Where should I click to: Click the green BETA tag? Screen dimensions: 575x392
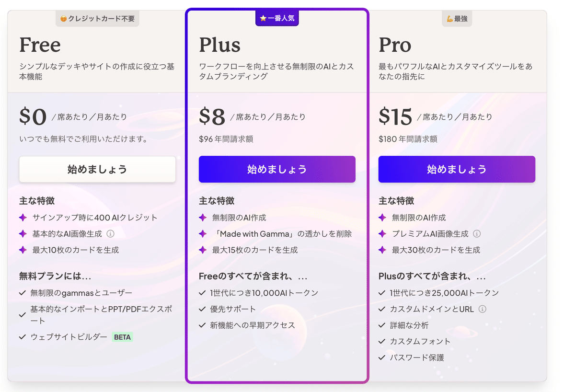[x=122, y=337]
